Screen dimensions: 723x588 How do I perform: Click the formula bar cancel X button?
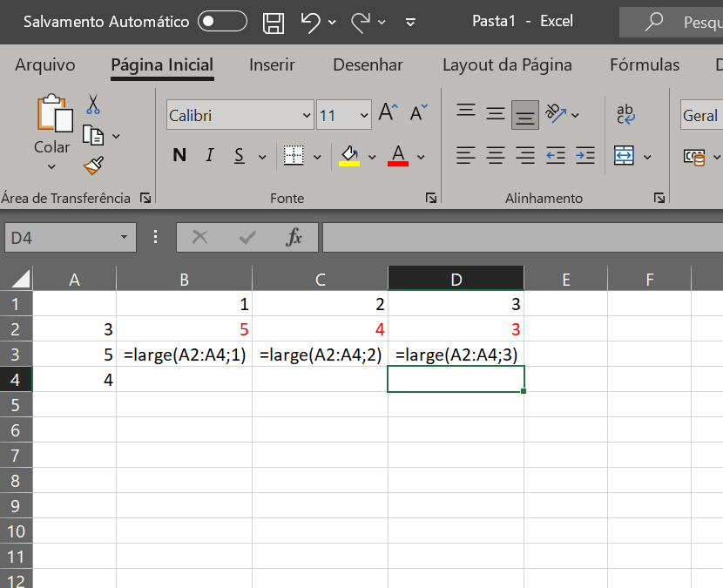coord(199,238)
